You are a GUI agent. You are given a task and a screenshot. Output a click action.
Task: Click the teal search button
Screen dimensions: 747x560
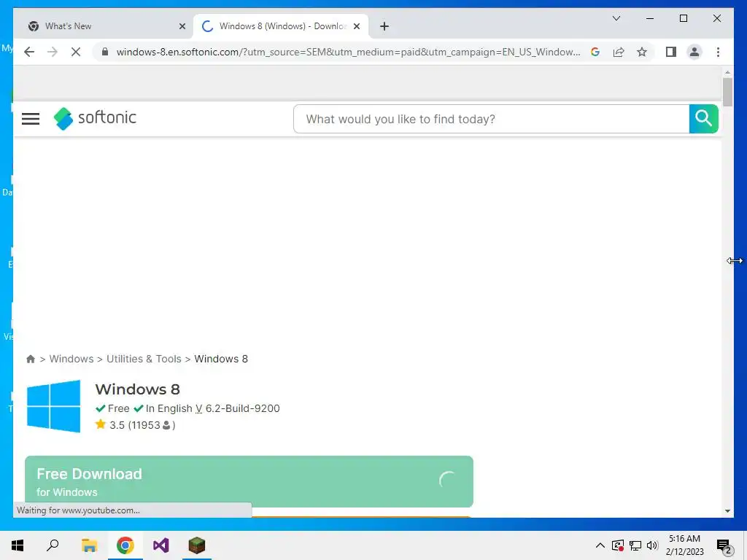pos(703,119)
